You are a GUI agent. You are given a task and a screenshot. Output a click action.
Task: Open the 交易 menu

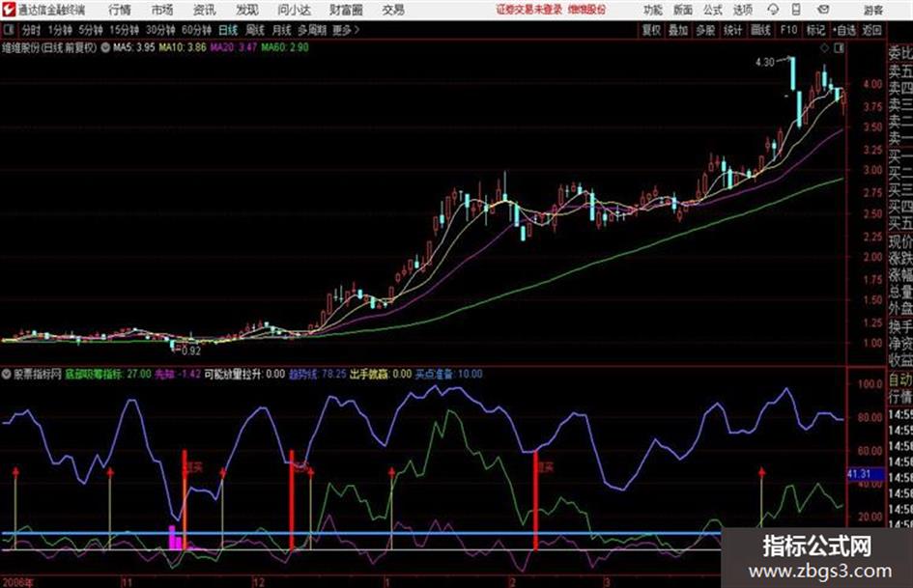point(393,10)
